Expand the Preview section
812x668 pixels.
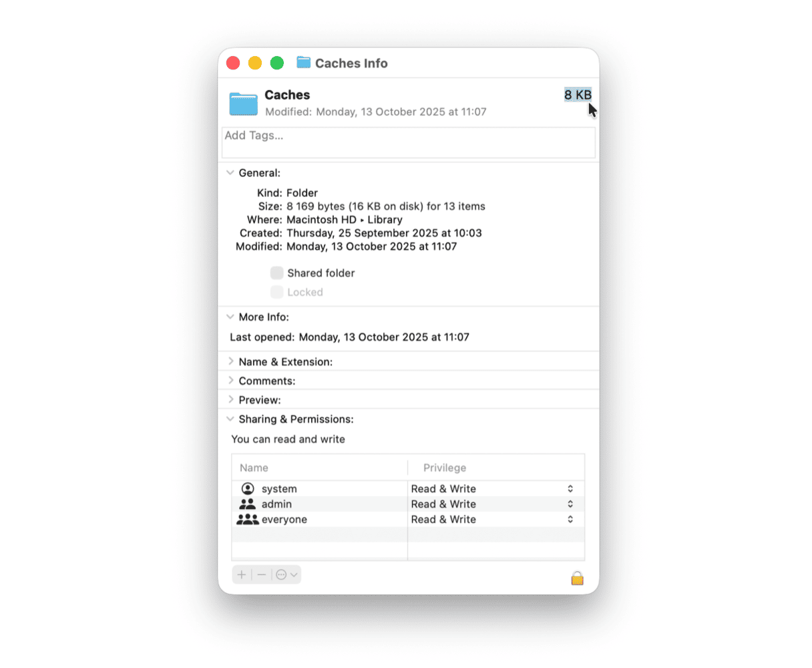[230, 400]
